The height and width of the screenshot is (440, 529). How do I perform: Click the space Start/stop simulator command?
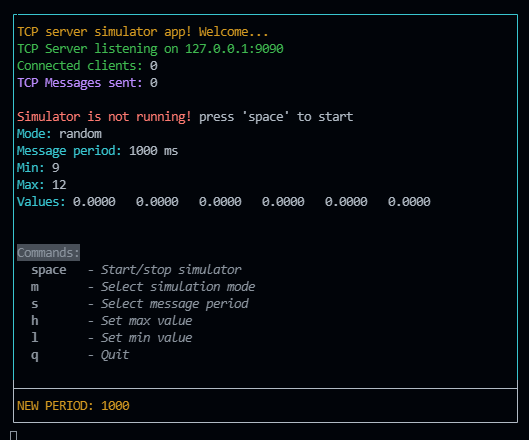coord(136,270)
